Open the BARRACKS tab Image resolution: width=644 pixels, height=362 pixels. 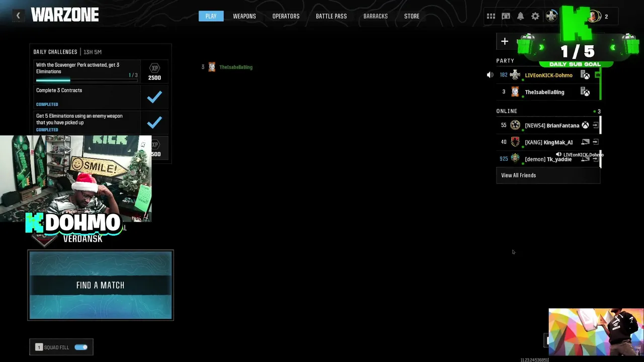click(375, 16)
